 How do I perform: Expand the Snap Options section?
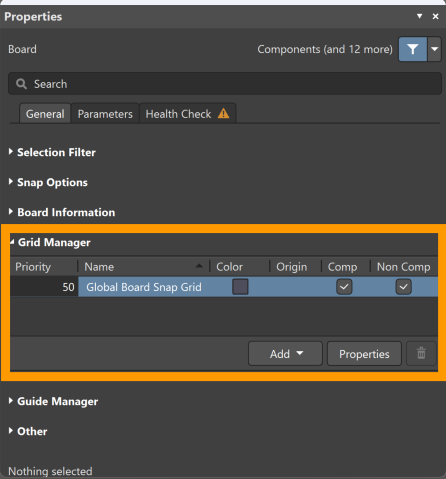point(48,182)
